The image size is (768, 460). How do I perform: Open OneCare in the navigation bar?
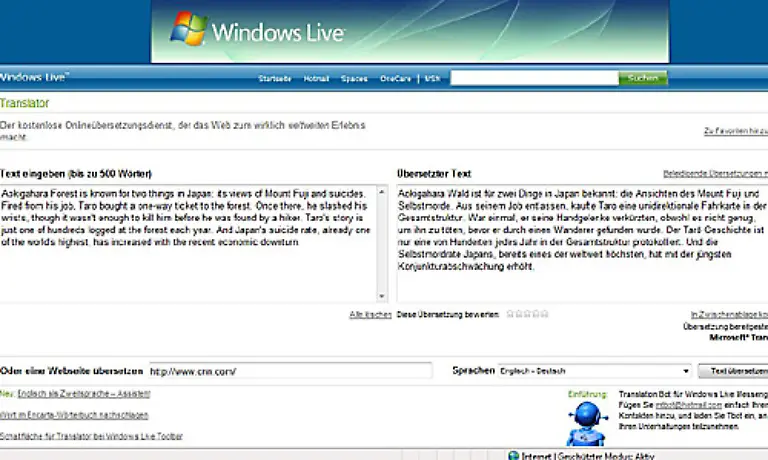(x=395, y=78)
